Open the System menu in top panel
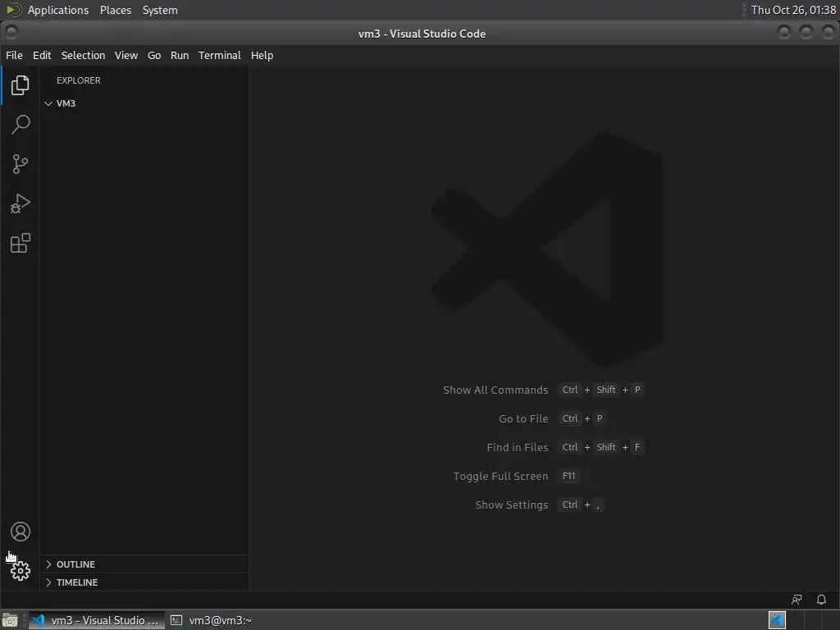Screen dimensions: 840x630 coord(160,10)
